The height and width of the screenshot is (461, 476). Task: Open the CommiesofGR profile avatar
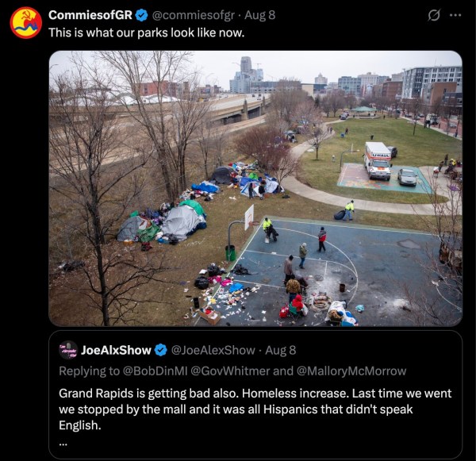[25, 23]
